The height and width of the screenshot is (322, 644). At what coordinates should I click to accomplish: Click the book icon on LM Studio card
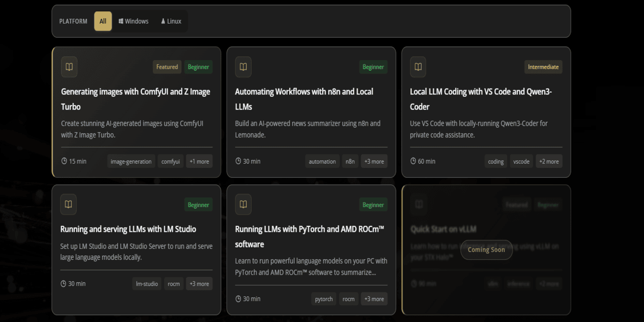69,204
